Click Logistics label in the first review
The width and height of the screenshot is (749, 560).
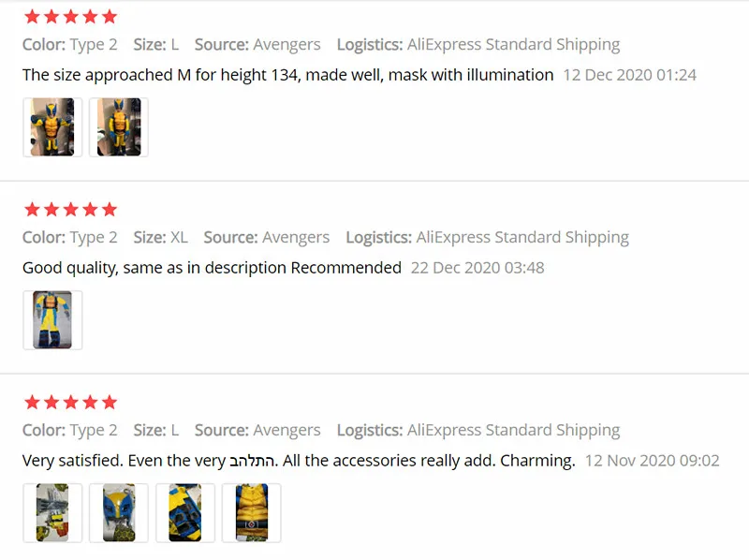pos(370,44)
